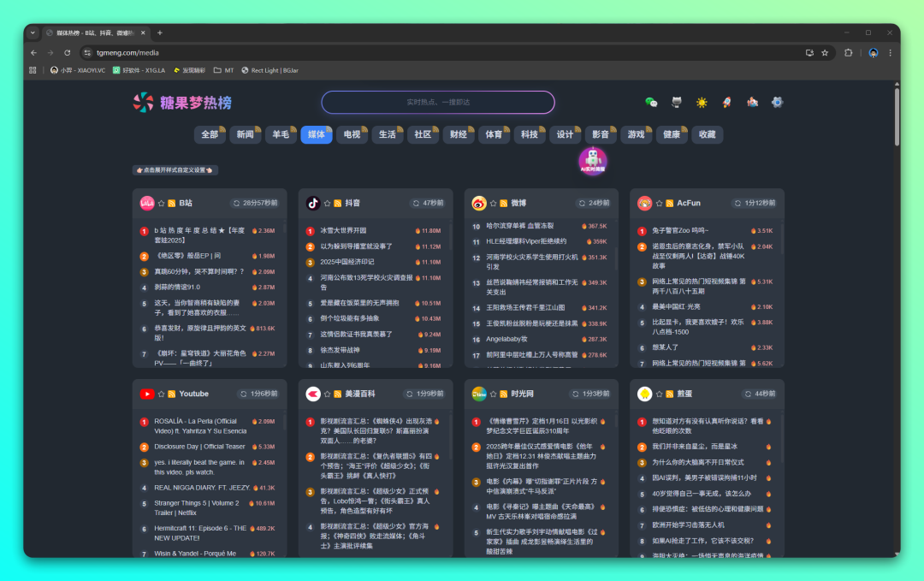
Task: Click the 糖果梦热榜 pinwheel logo
Action: click(143, 103)
